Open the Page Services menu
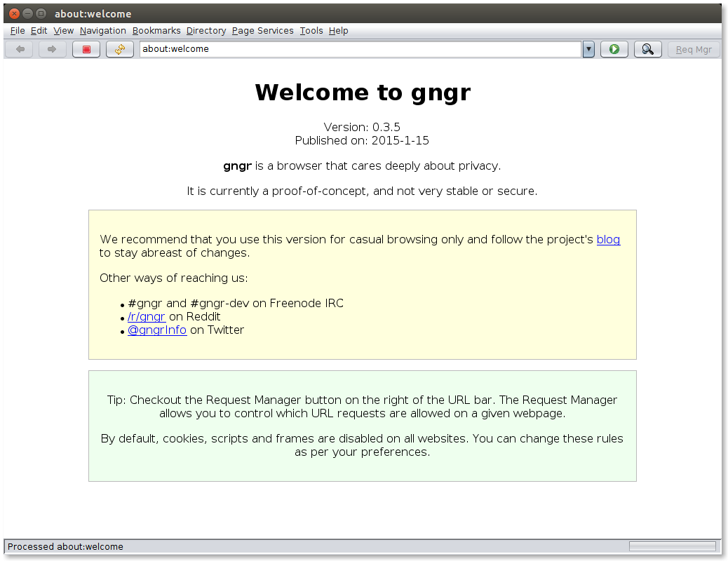 click(262, 30)
